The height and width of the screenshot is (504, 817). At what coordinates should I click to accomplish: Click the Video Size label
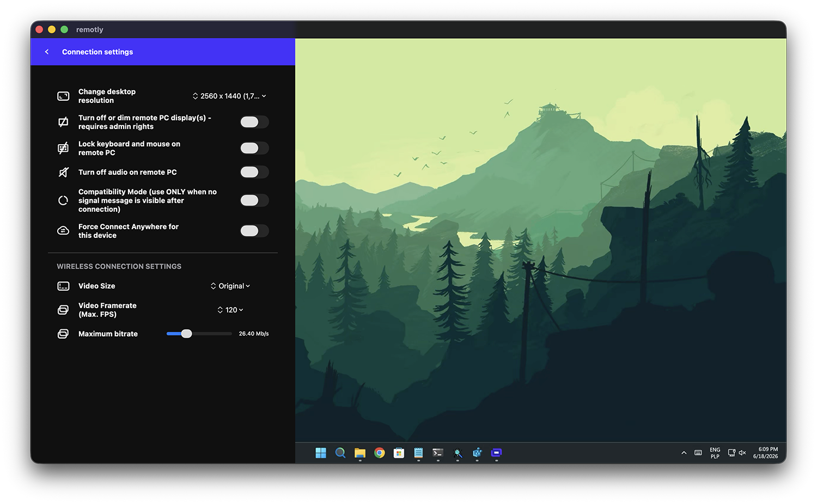coord(96,286)
